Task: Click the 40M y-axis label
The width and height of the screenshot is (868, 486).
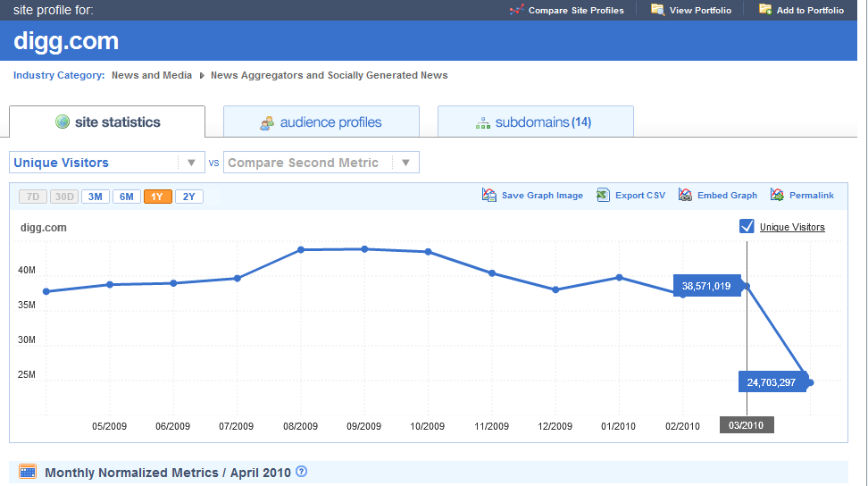Action: point(27,270)
